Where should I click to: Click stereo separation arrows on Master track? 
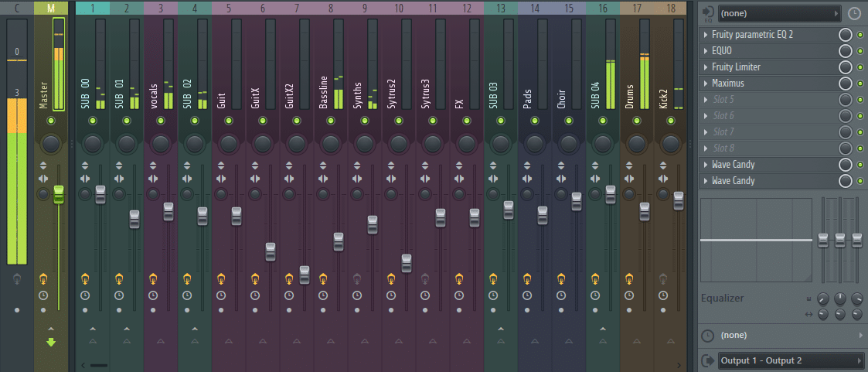[x=43, y=179]
